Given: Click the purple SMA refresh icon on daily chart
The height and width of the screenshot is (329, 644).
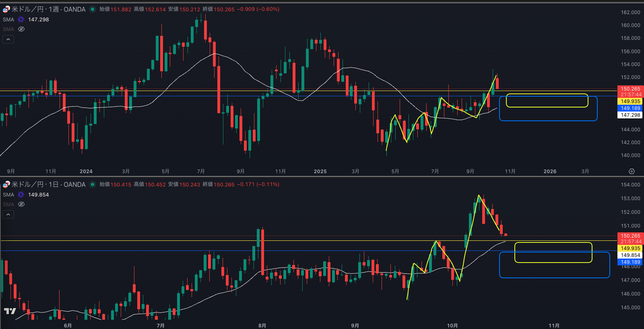Looking at the screenshot, I should (x=21, y=195).
